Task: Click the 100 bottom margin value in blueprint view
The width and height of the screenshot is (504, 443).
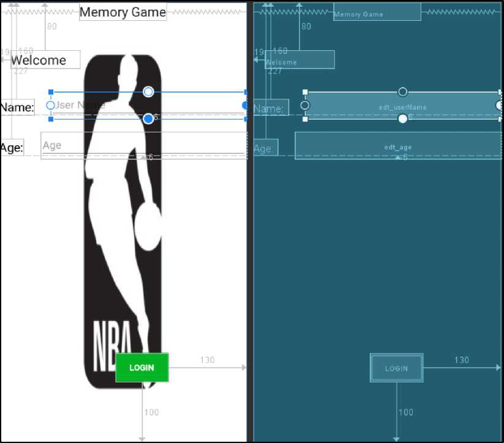Action: pyautogui.click(x=405, y=412)
